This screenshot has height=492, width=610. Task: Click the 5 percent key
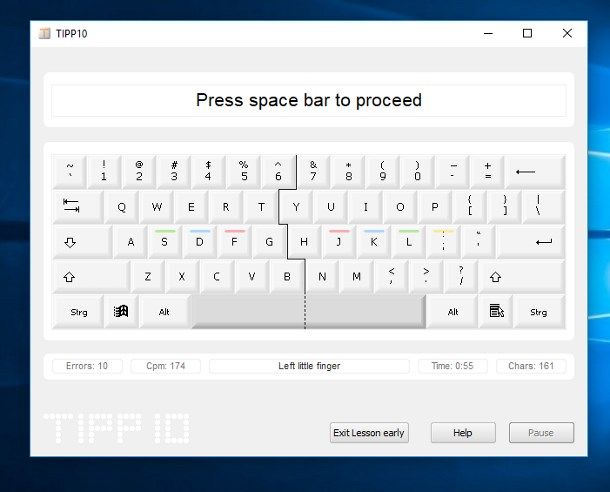pos(244,172)
